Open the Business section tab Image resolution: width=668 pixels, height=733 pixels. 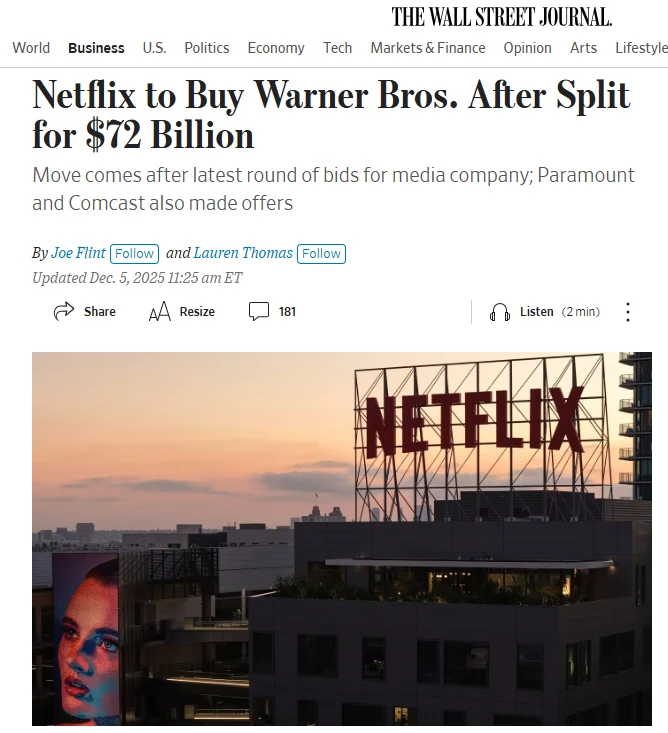tap(96, 48)
